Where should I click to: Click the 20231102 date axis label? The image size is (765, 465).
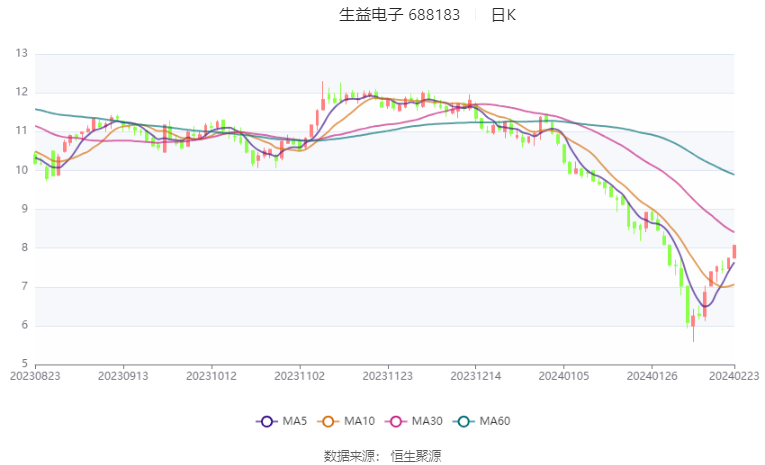300,376
